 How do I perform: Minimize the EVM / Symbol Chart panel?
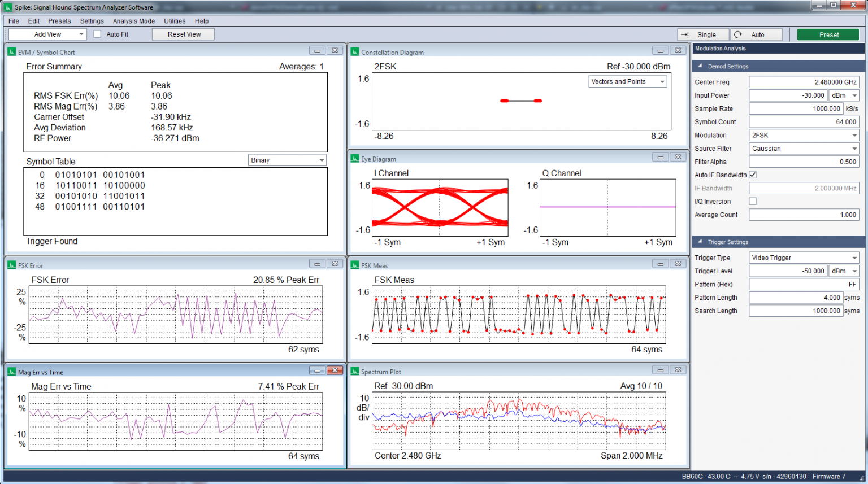pos(317,50)
